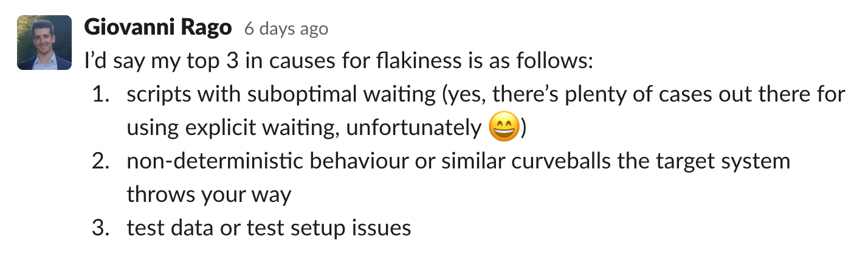Select list number 2 marker
Viewport: 868px width, 253px height.
(105, 162)
